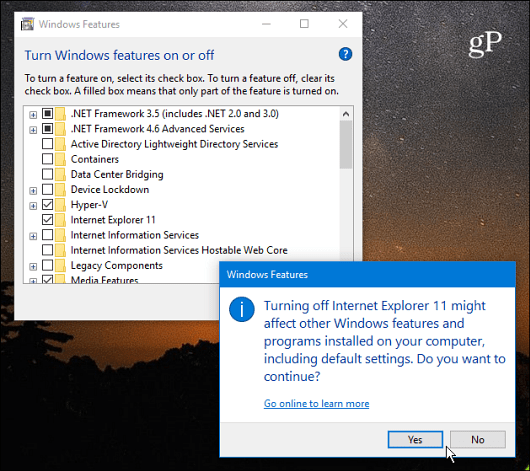Click the Windows Features title bar icon

point(27,24)
